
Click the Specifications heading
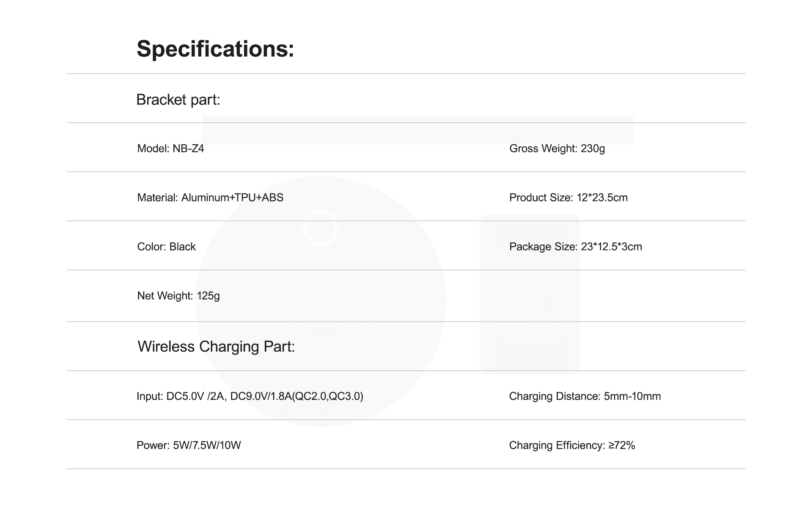pos(215,49)
